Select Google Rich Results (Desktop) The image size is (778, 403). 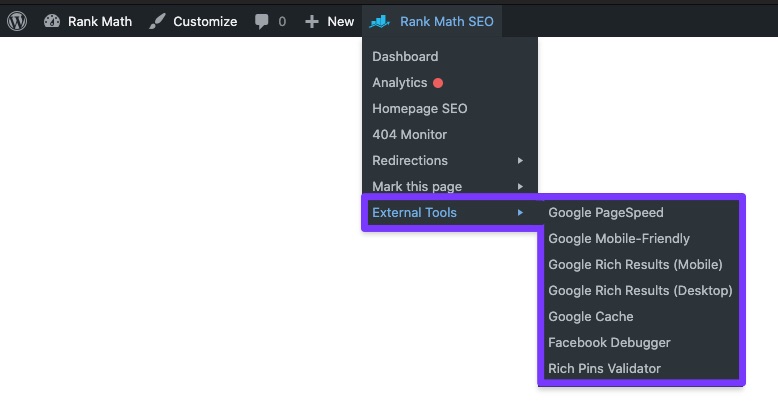[640, 291]
